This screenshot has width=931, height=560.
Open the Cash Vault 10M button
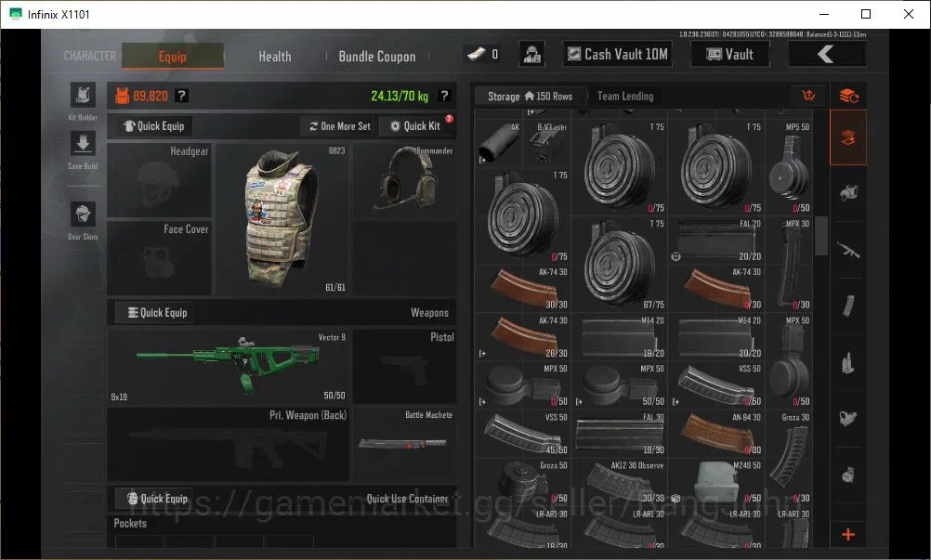[x=618, y=55]
